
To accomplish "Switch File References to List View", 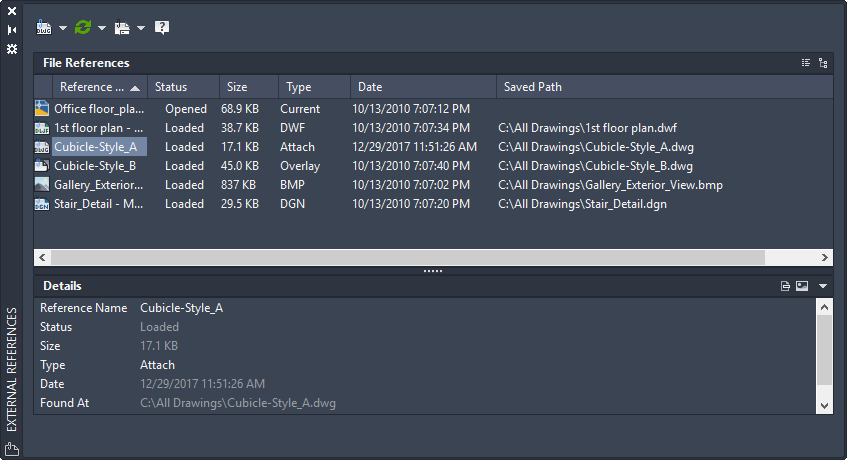I will (x=806, y=63).
